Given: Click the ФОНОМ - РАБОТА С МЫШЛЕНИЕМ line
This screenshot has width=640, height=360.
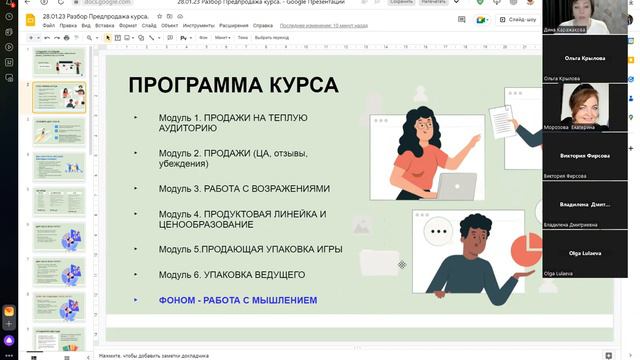Looking at the screenshot, I should (238, 300).
